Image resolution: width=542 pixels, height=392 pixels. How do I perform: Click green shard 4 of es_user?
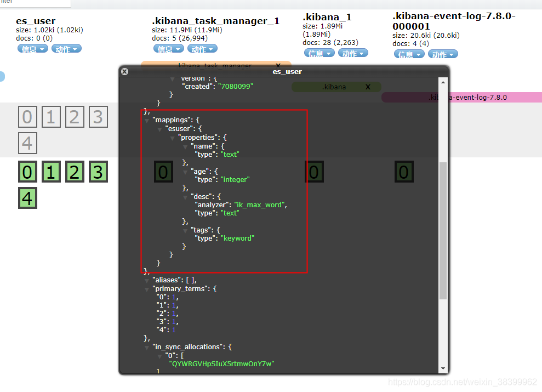(27, 198)
